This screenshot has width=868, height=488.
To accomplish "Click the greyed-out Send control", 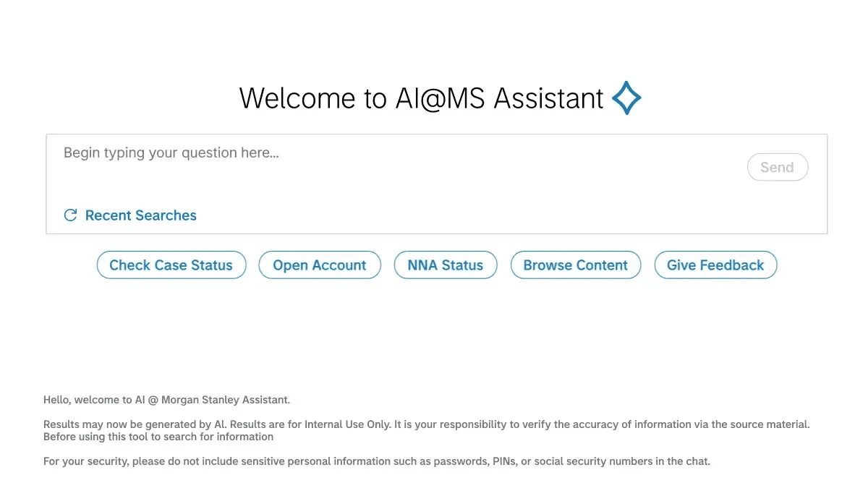I will tap(778, 167).
